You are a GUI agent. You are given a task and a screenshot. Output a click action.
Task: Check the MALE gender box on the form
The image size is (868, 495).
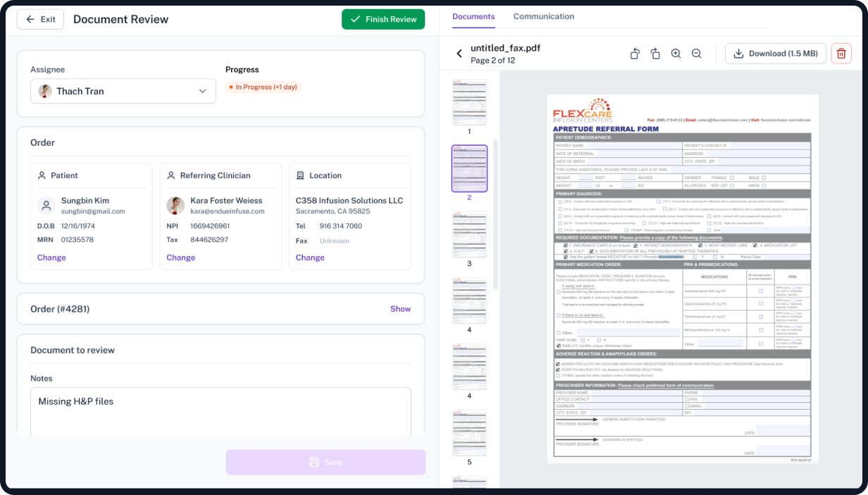click(764, 178)
